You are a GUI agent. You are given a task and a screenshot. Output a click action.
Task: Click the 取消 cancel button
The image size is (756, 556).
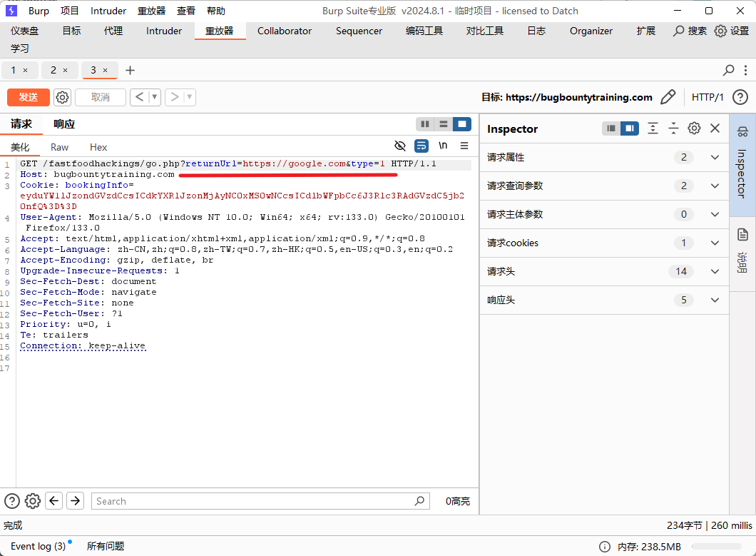click(x=101, y=98)
